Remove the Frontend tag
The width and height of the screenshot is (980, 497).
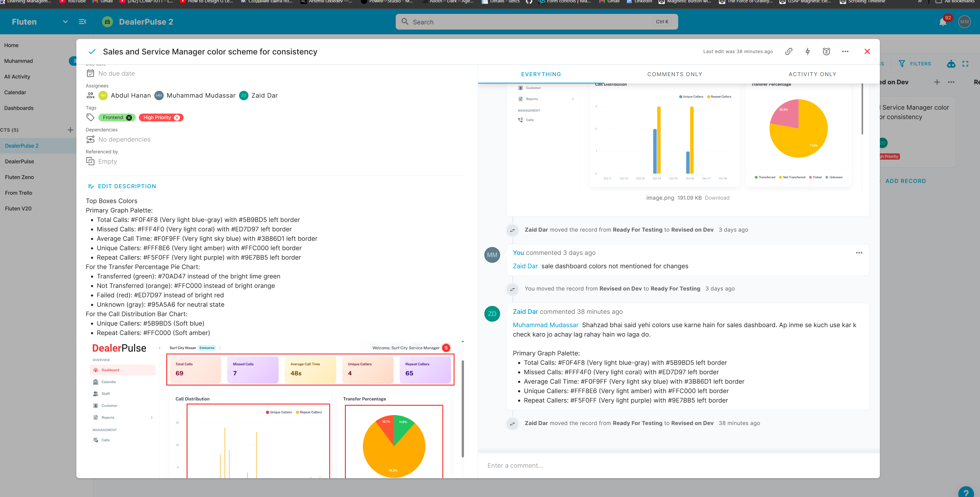pos(129,118)
